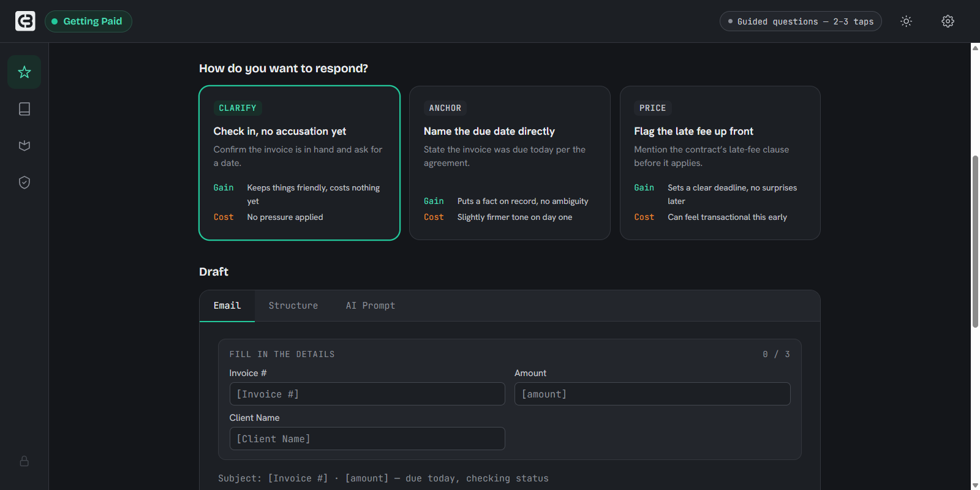
Task: Select the Clarify response card
Action: tap(300, 163)
